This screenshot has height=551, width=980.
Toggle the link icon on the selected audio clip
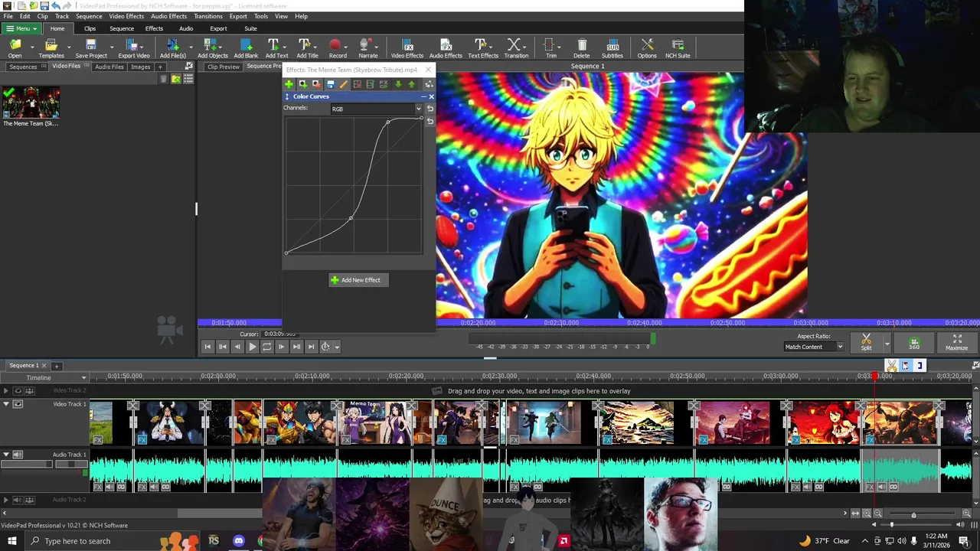893,487
